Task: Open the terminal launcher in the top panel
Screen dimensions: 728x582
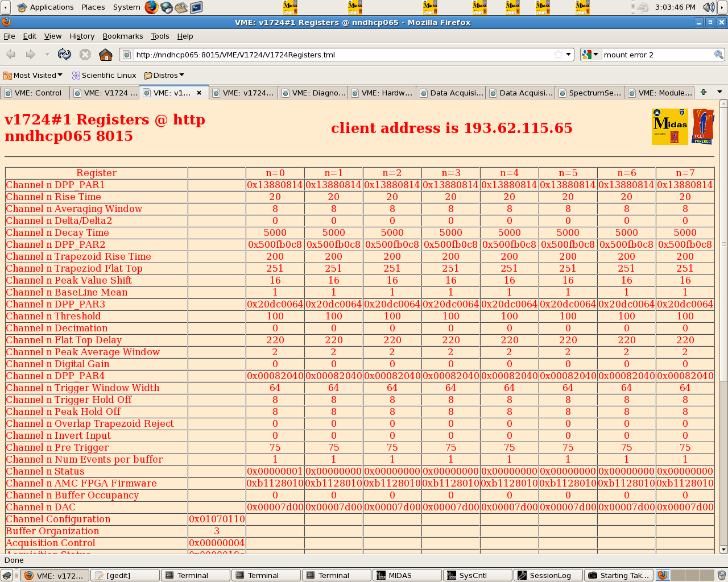Action: (196, 7)
